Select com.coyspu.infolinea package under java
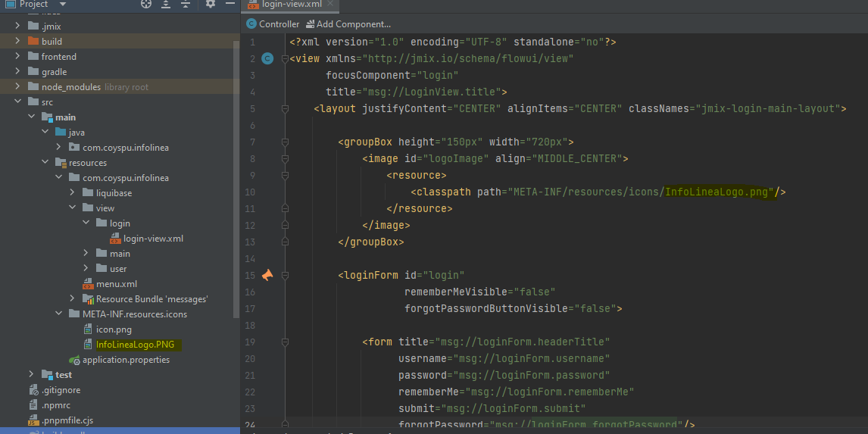This screenshot has height=434, width=868. pyautogui.click(x=126, y=148)
